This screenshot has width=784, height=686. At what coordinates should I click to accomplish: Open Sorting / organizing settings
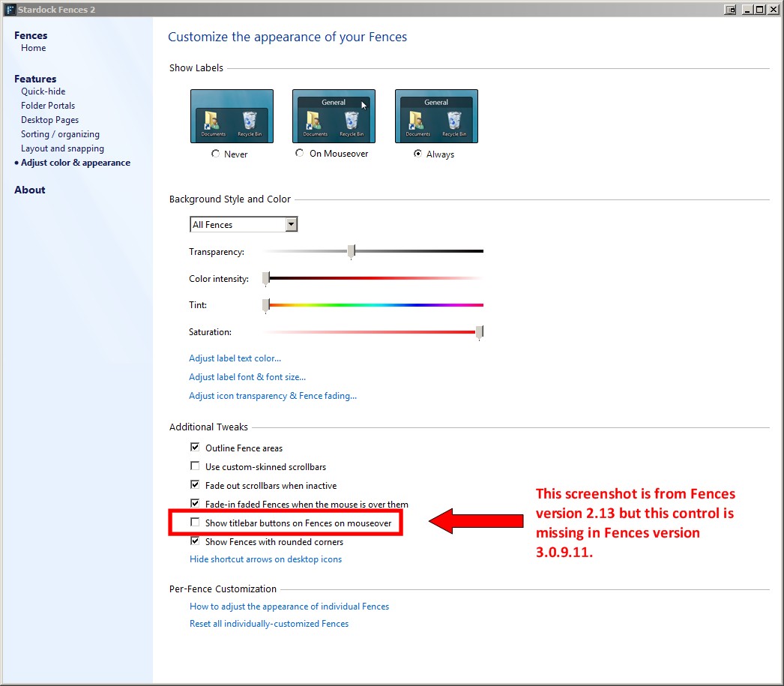click(x=60, y=134)
